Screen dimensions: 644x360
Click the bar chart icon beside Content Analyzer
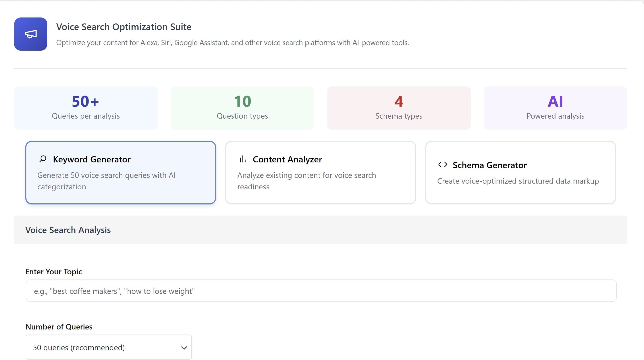pos(243,159)
